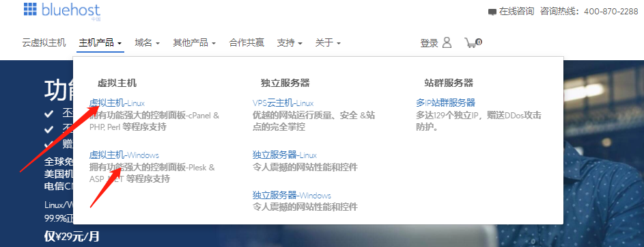The width and height of the screenshot is (644, 247).
Task: Open the 合作共赢 menu item
Action: pos(247,42)
